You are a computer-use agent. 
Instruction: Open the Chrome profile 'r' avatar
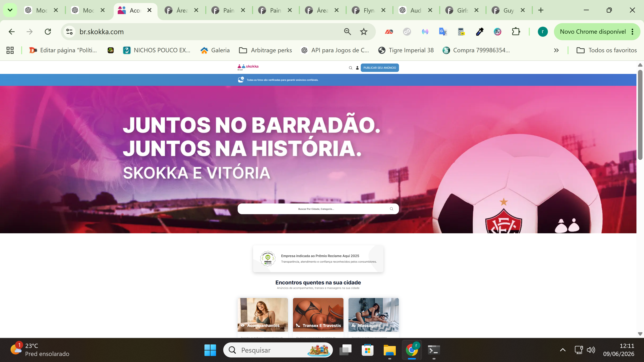543,32
